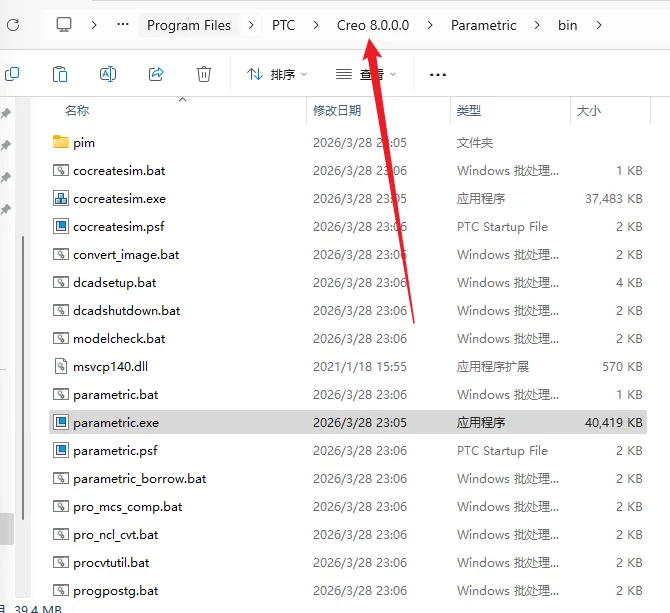This screenshot has width=670, height=613.
Task: Click the navigation pane scrollbar
Action: (x=23, y=378)
